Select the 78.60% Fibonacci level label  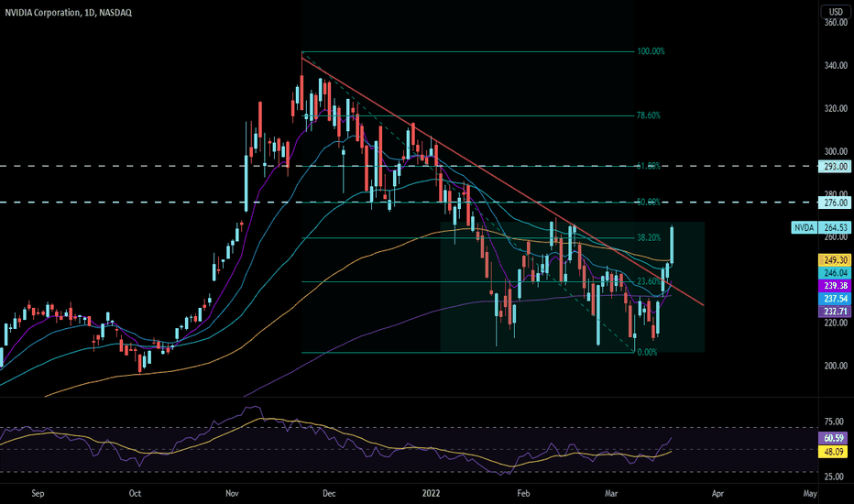point(648,115)
